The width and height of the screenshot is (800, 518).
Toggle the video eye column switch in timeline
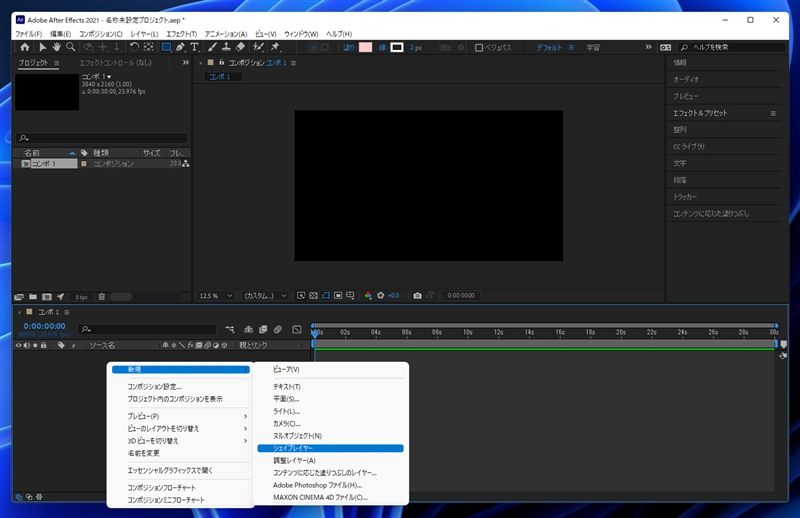[19, 346]
